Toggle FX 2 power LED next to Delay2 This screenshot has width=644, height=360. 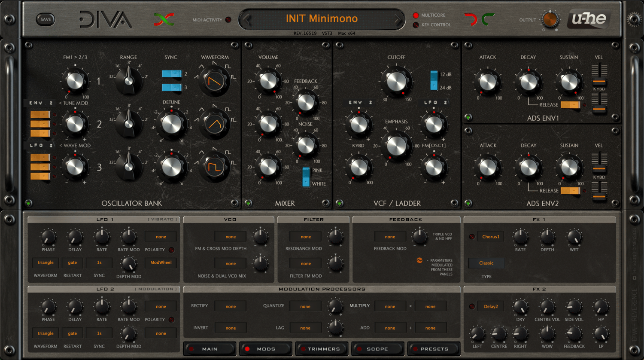472,306
